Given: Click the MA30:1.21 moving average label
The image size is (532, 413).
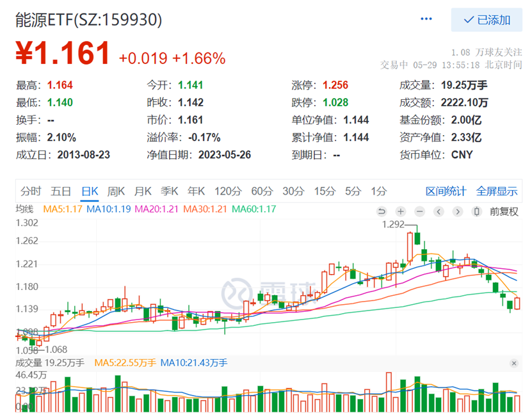Looking at the screenshot, I should [x=205, y=209].
